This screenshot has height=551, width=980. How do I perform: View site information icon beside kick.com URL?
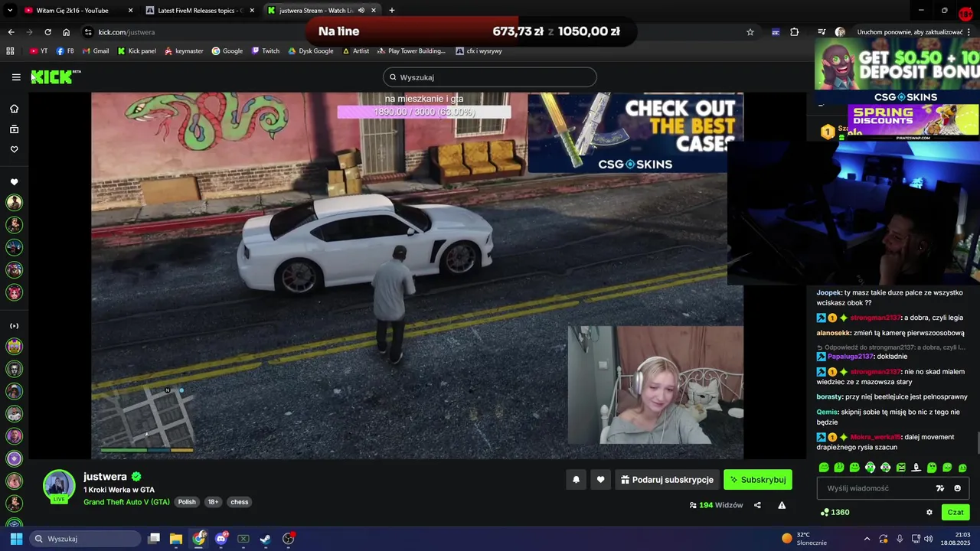click(88, 32)
